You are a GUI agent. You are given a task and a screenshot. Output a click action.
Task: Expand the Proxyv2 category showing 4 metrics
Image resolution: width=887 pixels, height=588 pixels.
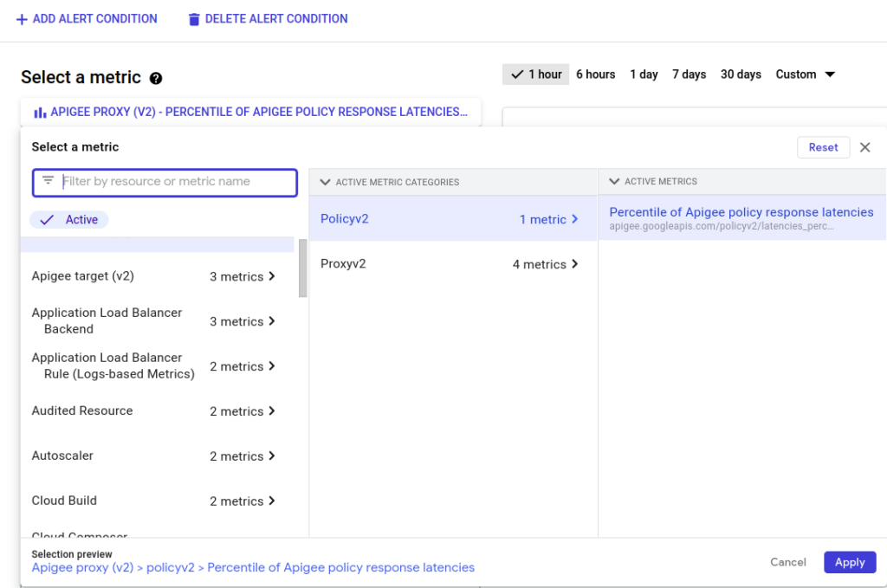[x=450, y=263]
